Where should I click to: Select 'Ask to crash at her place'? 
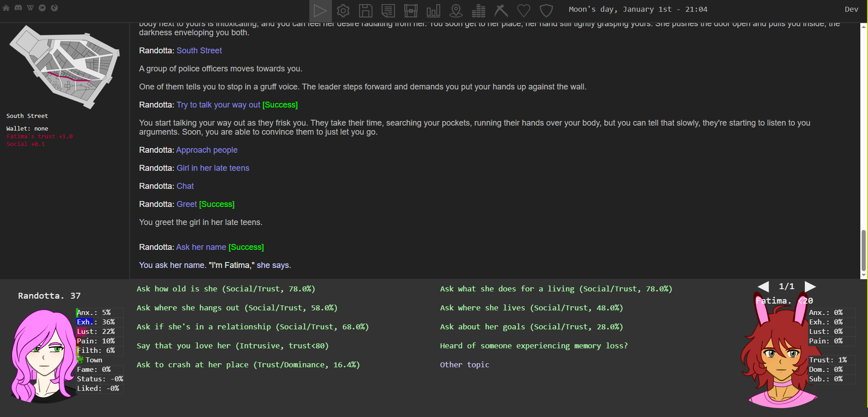pos(248,365)
